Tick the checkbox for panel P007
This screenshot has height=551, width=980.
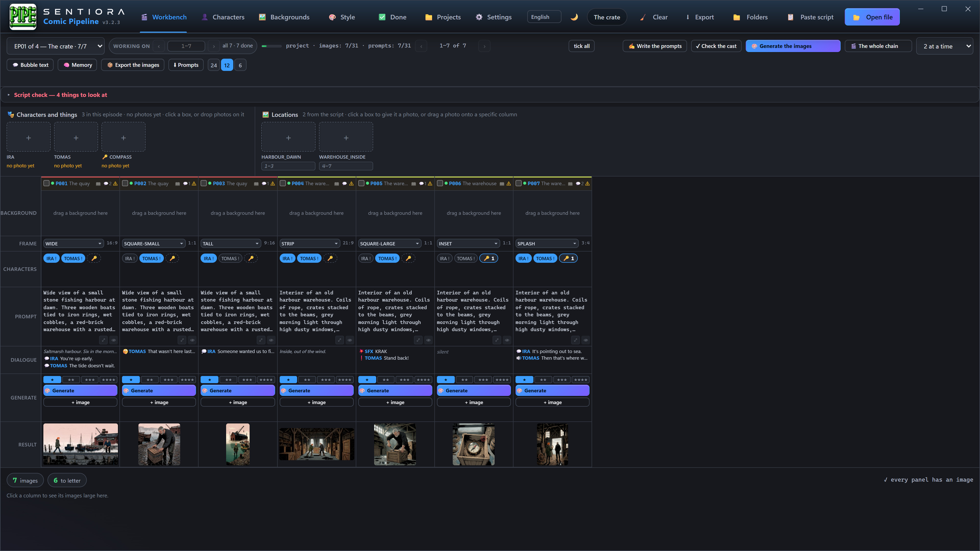(x=519, y=183)
